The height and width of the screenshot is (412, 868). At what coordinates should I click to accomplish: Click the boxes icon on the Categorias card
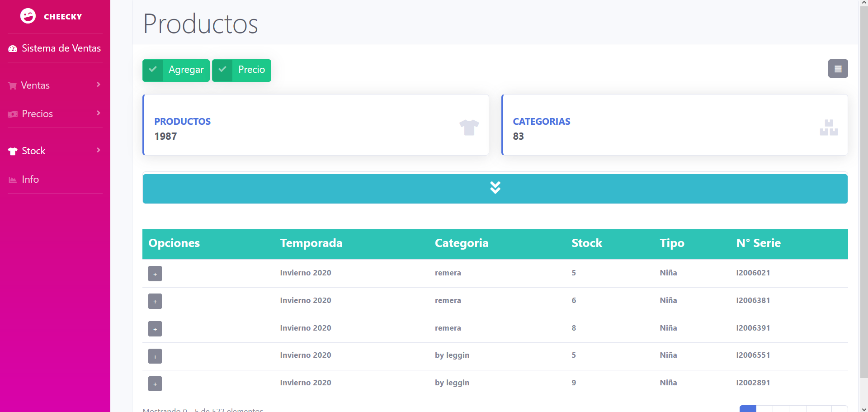tap(828, 127)
